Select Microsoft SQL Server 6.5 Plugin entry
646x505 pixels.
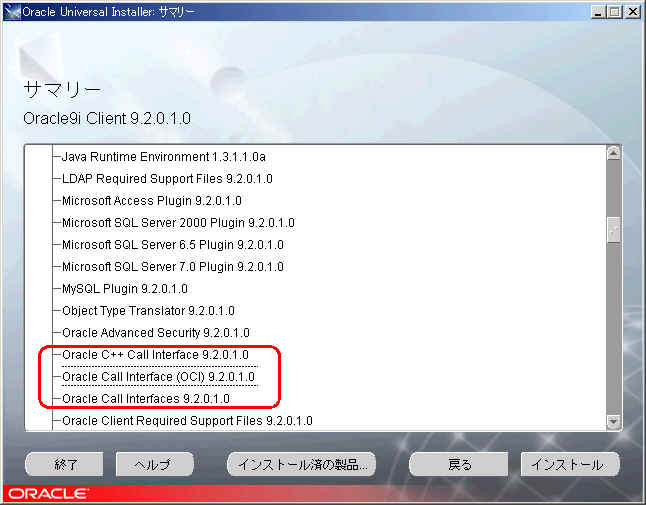(172, 245)
